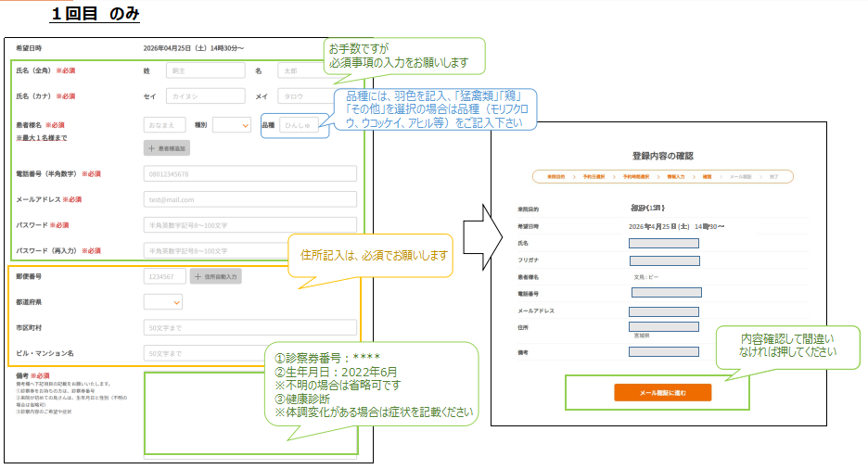This screenshot has height=469, width=868.
Task: Open the 種別 dropdown
Action: tap(232, 125)
